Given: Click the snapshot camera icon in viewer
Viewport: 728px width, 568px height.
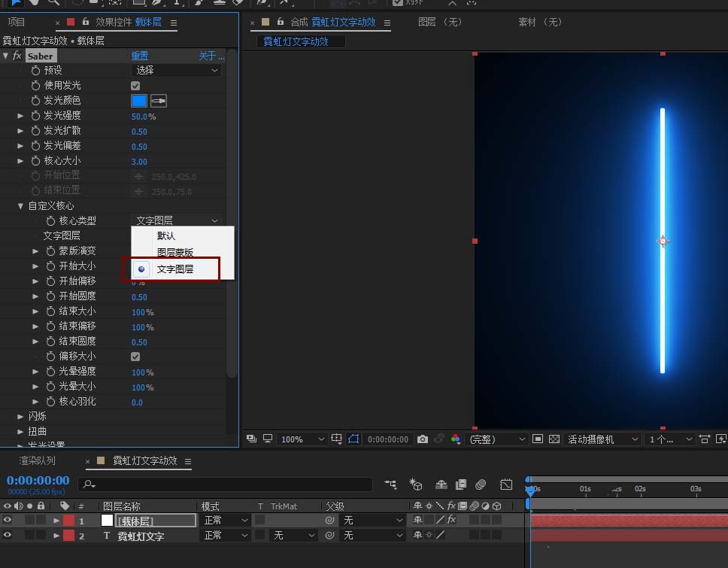Looking at the screenshot, I should point(423,439).
